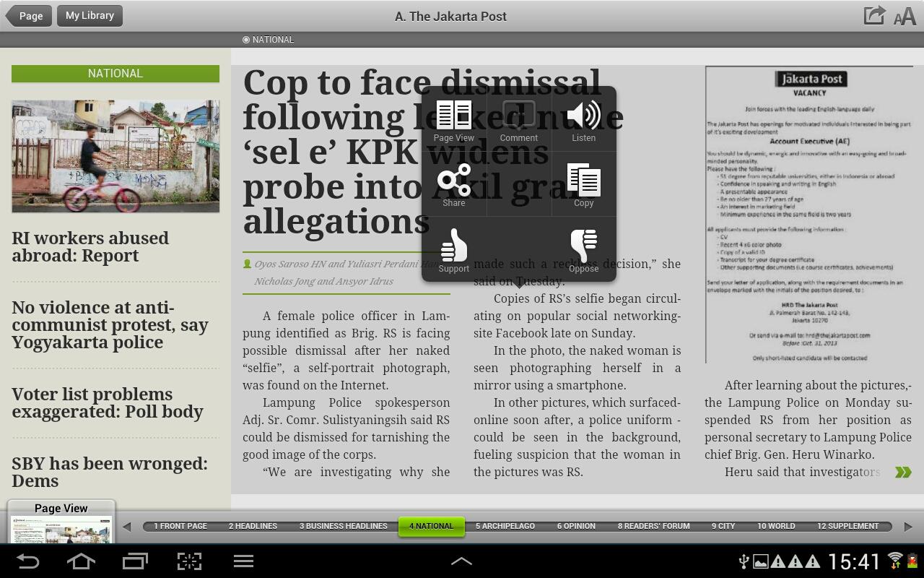
Task: Open the 12 Supplement section
Action: point(847,526)
